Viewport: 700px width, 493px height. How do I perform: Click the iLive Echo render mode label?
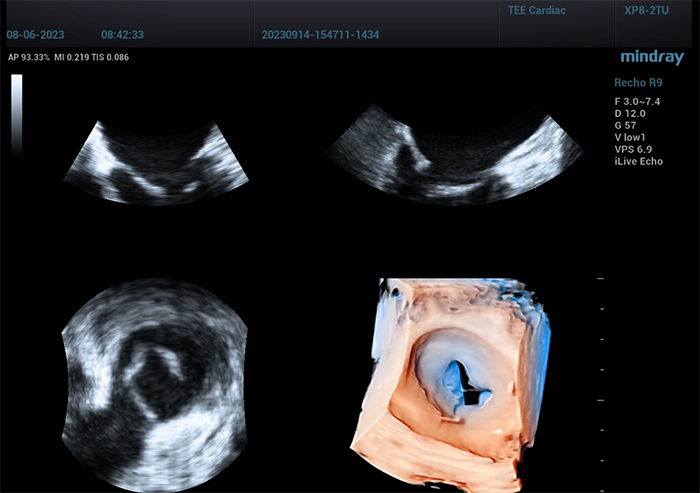point(638,162)
